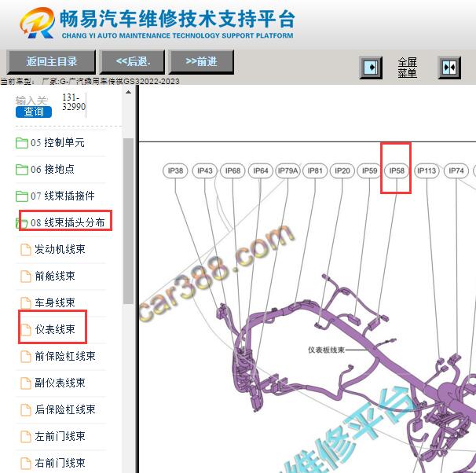Click the IP38 connector label
The image size is (476, 473).
(175, 170)
